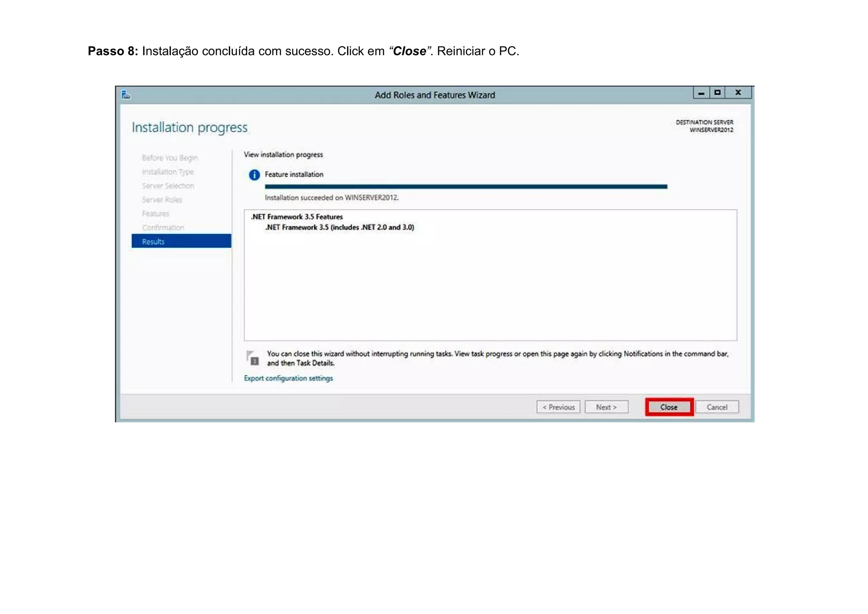Viewport: 868px width, 614px height.
Task: Click 'Add Roles and Features Wizard' title
Action: click(435, 95)
